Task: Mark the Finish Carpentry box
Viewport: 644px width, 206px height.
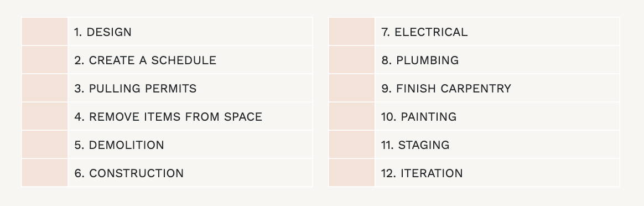Action: tap(352, 88)
